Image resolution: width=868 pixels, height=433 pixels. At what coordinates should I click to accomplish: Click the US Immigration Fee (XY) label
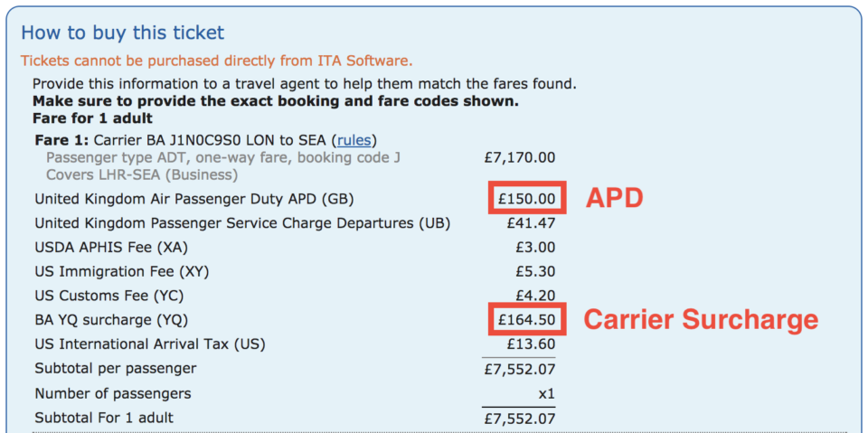[x=122, y=271]
